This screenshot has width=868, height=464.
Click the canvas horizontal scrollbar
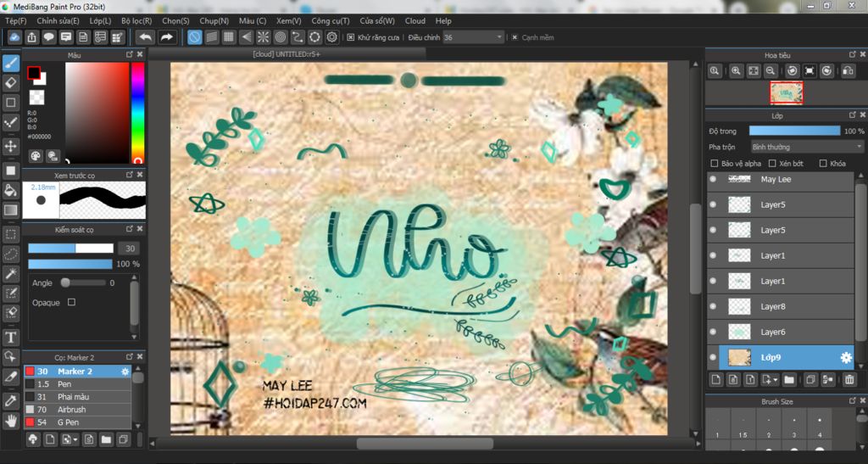[425, 444]
